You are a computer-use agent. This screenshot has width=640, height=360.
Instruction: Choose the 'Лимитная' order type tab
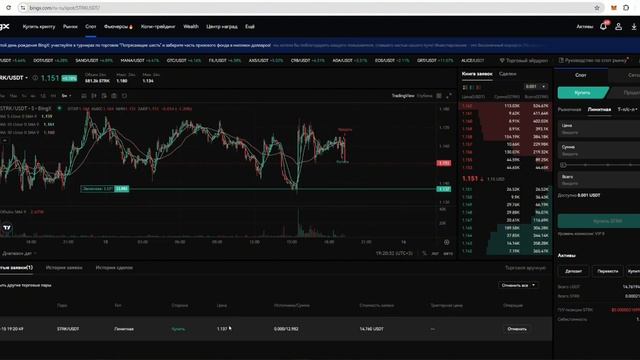coord(599,109)
